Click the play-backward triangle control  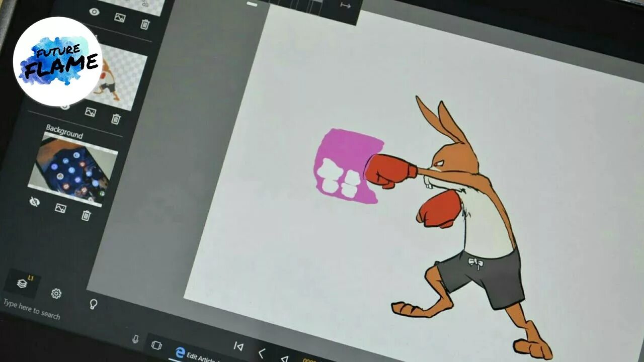tap(284, 358)
